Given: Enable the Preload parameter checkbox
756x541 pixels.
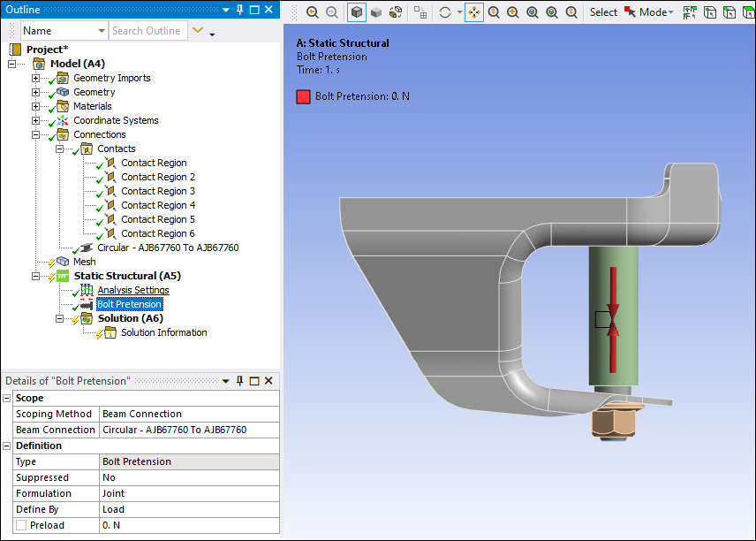Looking at the screenshot, I should (21, 525).
